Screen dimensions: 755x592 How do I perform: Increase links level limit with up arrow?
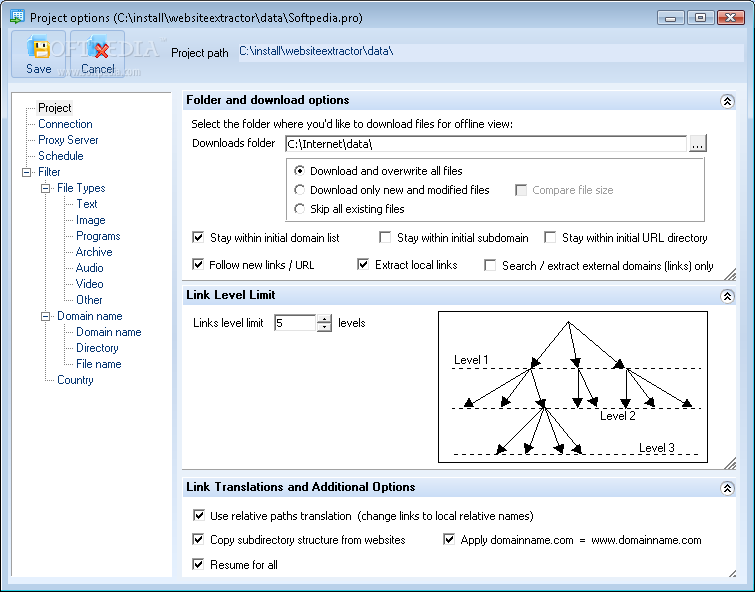coord(325,318)
